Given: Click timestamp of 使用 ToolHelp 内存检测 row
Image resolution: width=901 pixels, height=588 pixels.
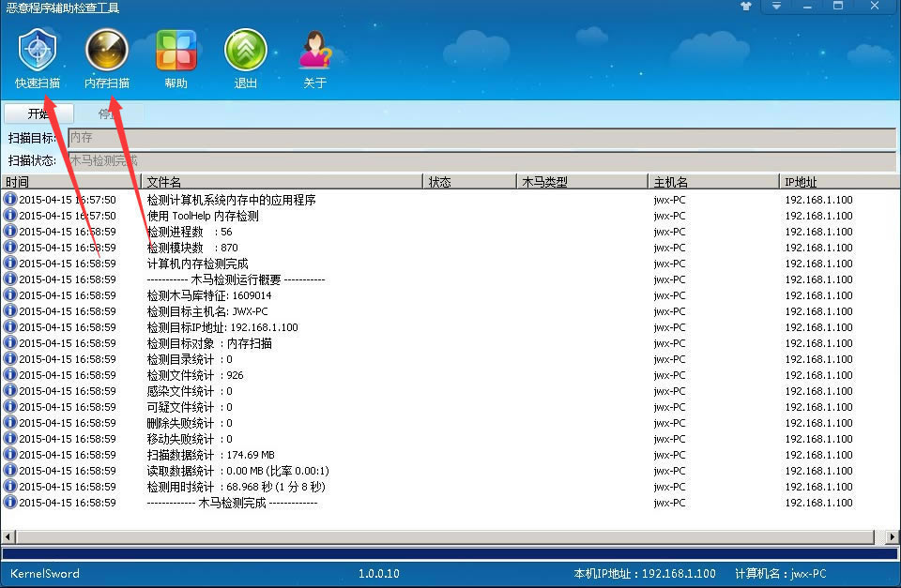Looking at the screenshot, I should click(68, 216).
